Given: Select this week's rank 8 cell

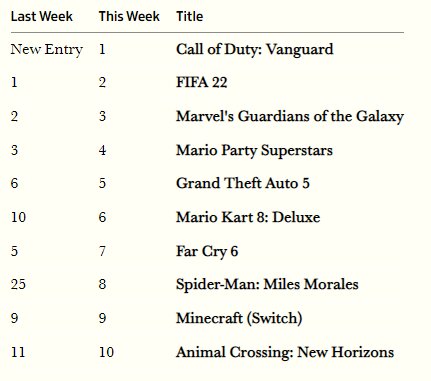Looking at the screenshot, I should [102, 284].
